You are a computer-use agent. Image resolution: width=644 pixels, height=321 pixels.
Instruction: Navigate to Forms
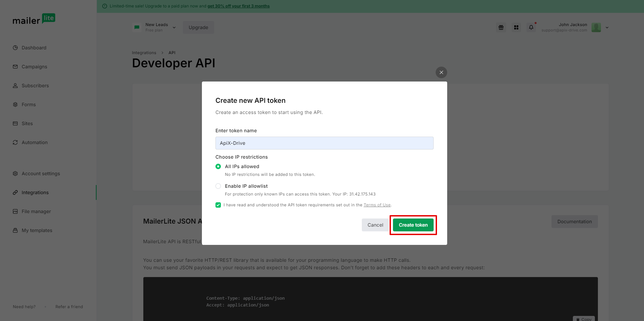pyautogui.click(x=29, y=105)
